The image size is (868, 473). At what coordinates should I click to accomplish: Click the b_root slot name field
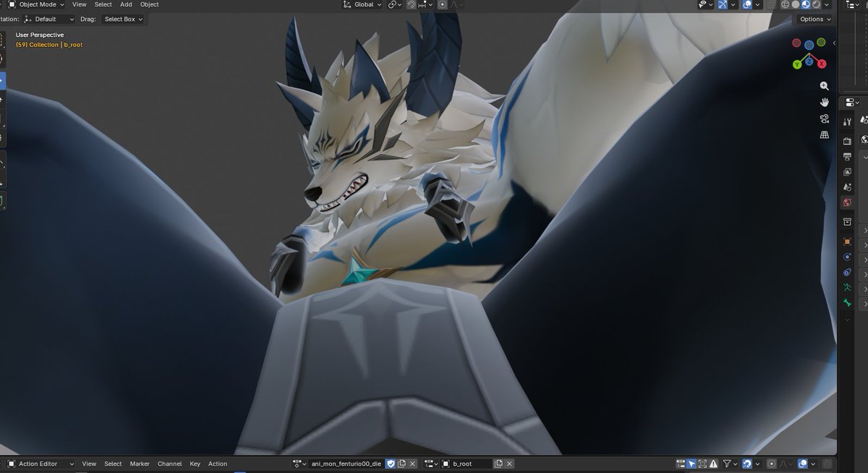coord(467,464)
